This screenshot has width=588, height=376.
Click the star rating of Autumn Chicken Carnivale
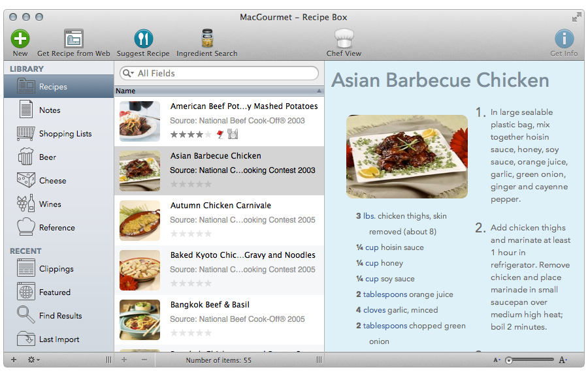(x=191, y=234)
